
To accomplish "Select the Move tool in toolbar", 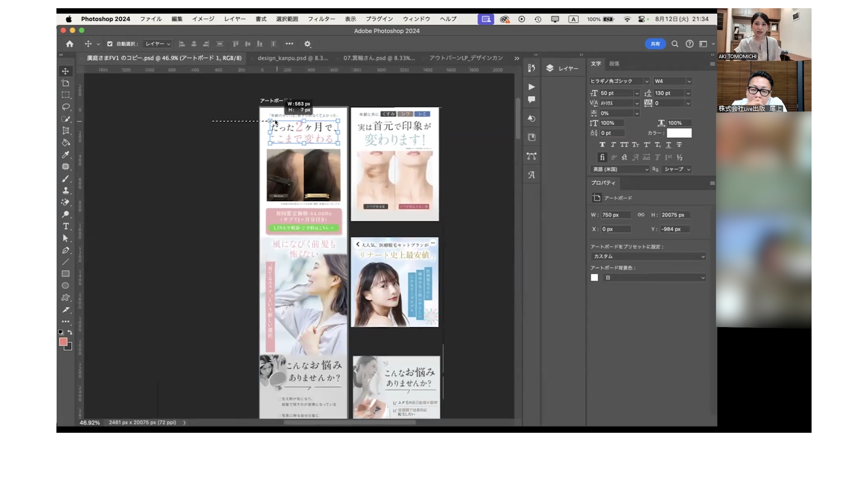I will click(x=66, y=71).
